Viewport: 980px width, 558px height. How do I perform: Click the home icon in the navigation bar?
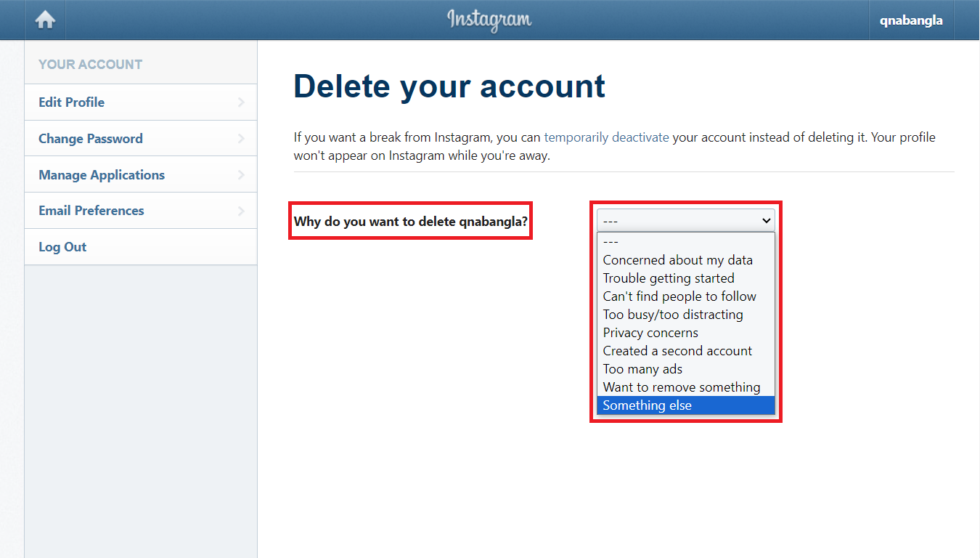(x=45, y=20)
